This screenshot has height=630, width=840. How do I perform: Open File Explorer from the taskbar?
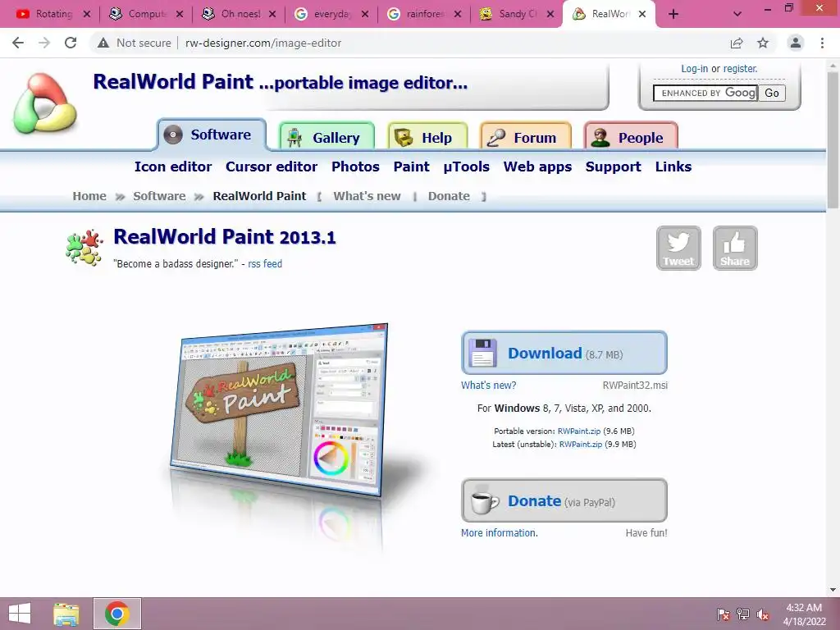[x=66, y=614]
